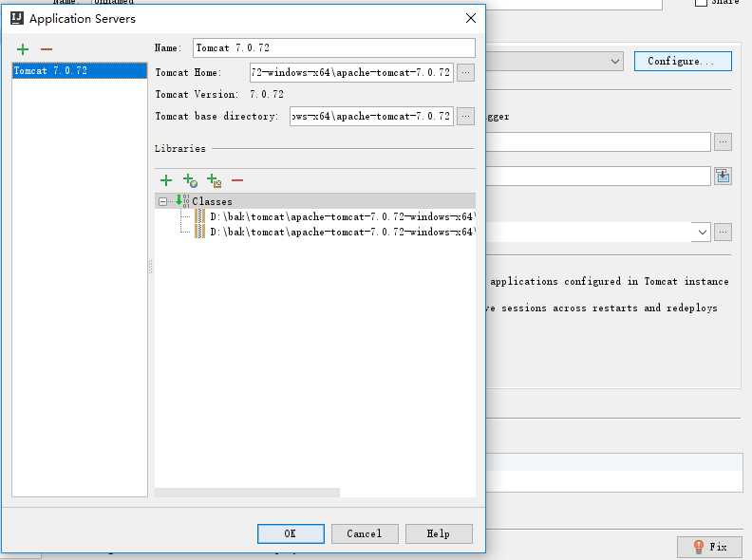Click the Tomcat Version value 7.0.72
The image size is (752, 560).
267,95
